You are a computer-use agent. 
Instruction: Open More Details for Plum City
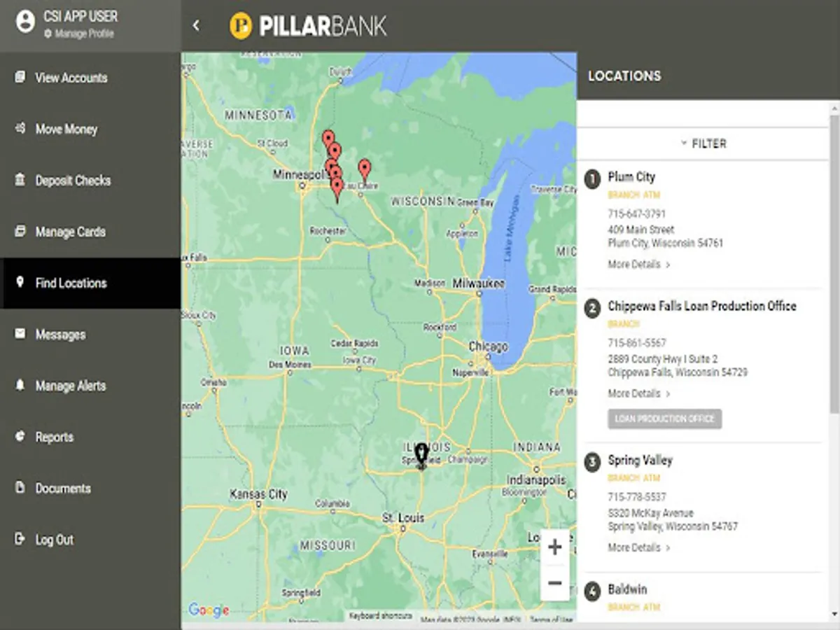tap(639, 265)
